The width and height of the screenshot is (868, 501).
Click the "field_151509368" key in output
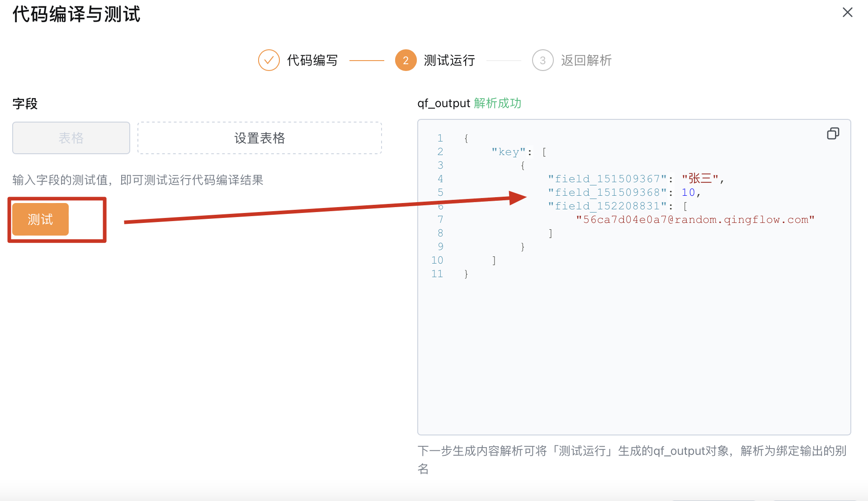click(607, 193)
